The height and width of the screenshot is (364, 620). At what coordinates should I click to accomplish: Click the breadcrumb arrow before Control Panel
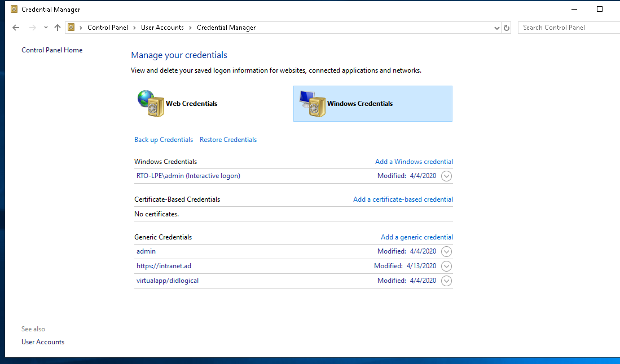pos(81,28)
